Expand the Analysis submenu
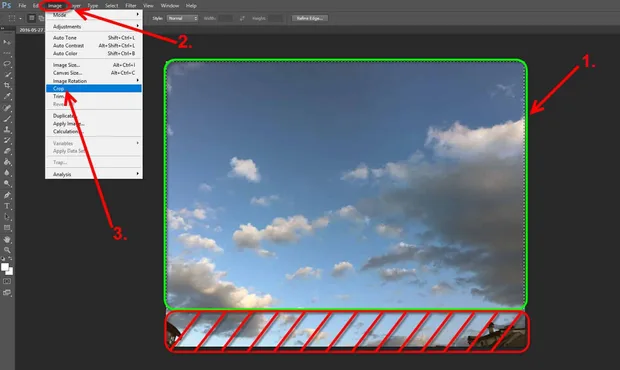The height and width of the screenshot is (370, 620). click(x=93, y=174)
